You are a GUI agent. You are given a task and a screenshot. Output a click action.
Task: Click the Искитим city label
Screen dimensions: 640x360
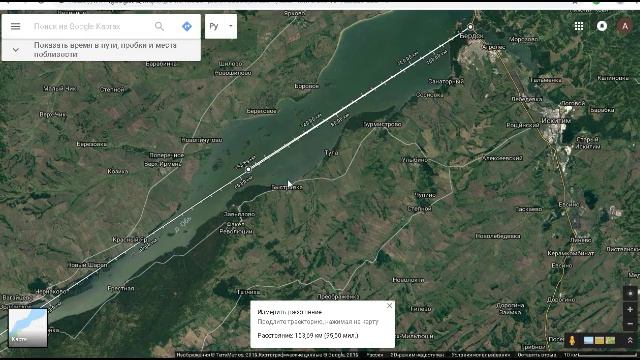[556, 121]
